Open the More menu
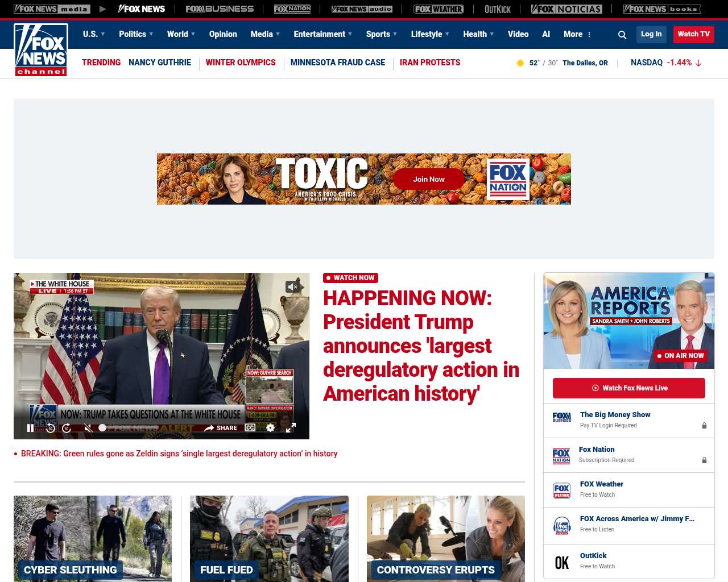This screenshot has height=582, width=728. coord(577,34)
